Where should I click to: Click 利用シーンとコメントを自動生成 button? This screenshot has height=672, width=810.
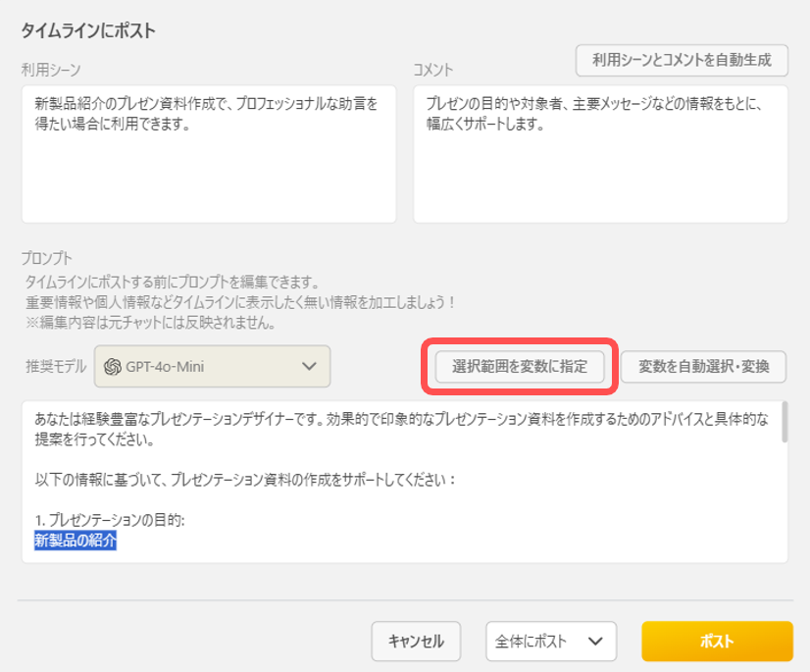pyautogui.click(x=680, y=60)
